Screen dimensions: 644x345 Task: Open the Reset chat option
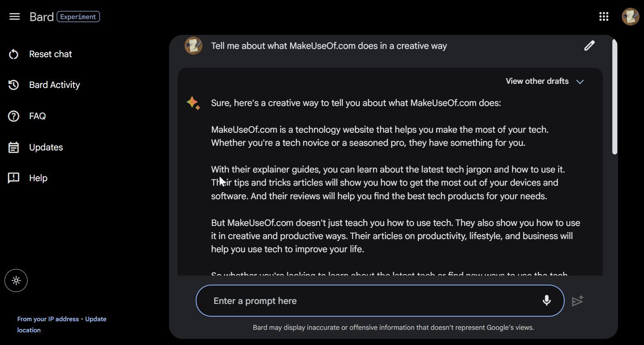pyautogui.click(x=50, y=54)
